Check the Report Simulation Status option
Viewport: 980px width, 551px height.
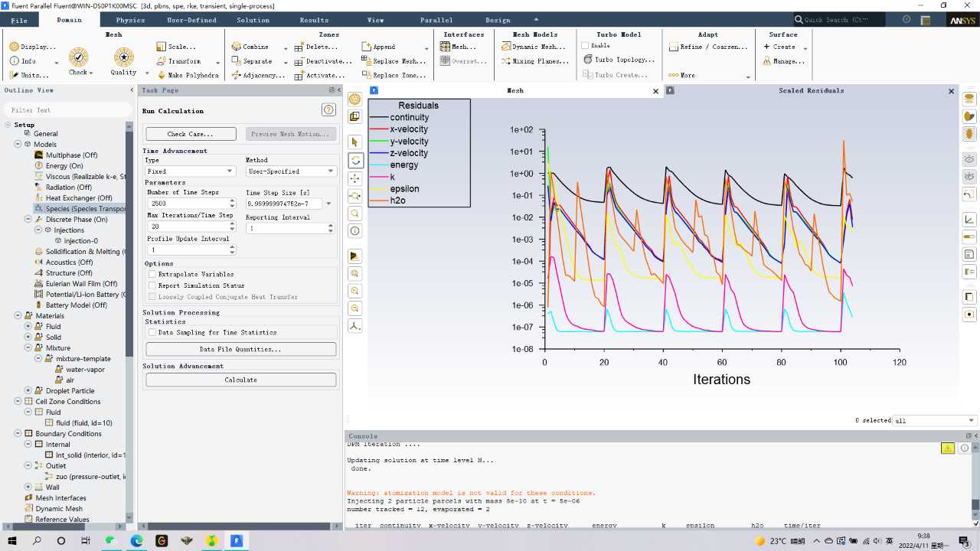click(x=152, y=285)
